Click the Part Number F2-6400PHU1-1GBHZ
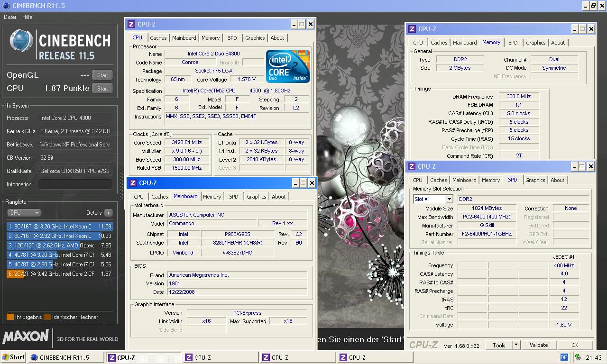 [487, 234]
